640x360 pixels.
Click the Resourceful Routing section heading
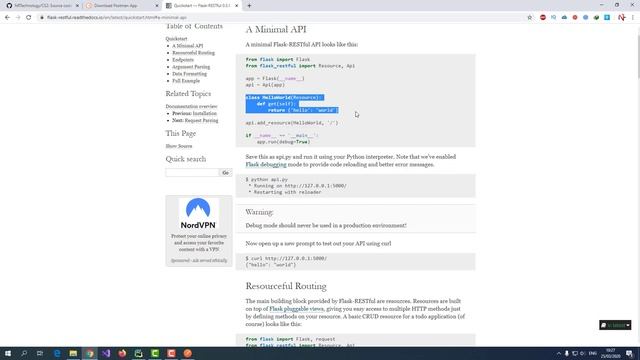pyautogui.click(x=286, y=286)
